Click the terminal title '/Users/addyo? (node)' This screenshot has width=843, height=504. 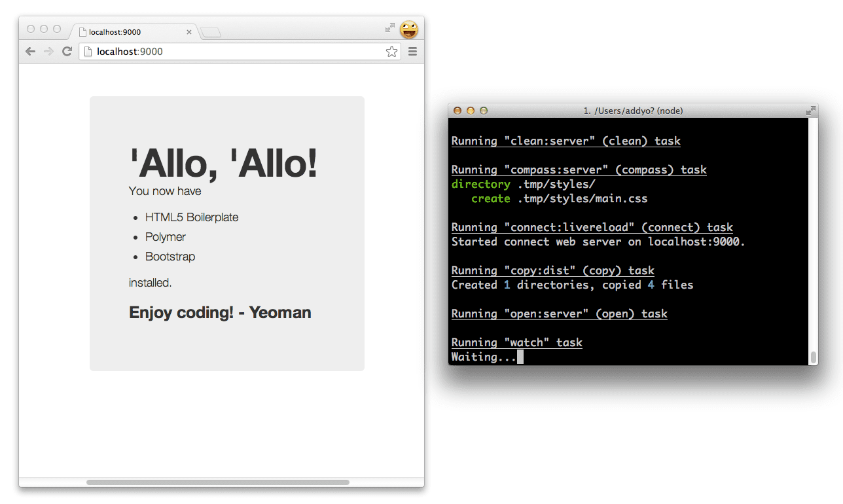tap(632, 110)
